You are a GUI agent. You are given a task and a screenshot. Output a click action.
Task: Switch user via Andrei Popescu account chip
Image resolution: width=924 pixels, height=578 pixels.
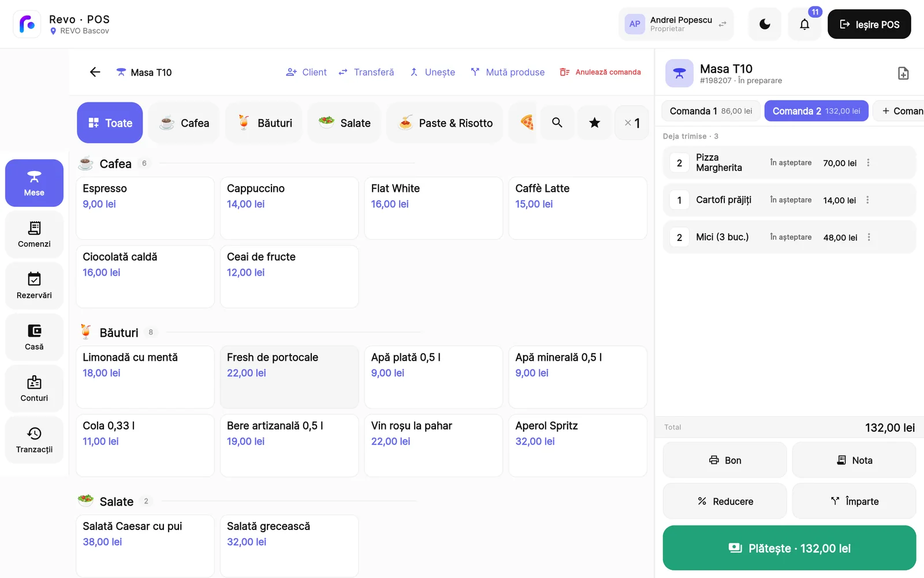tap(676, 24)
